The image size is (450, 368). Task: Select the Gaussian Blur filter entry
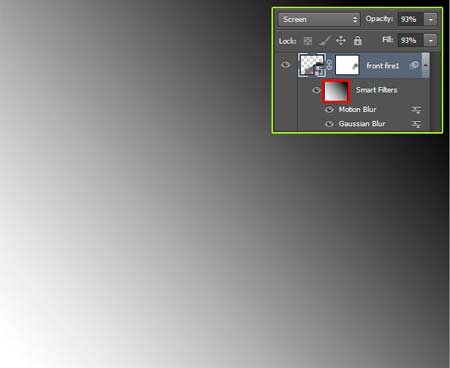[x=362, y=124]
